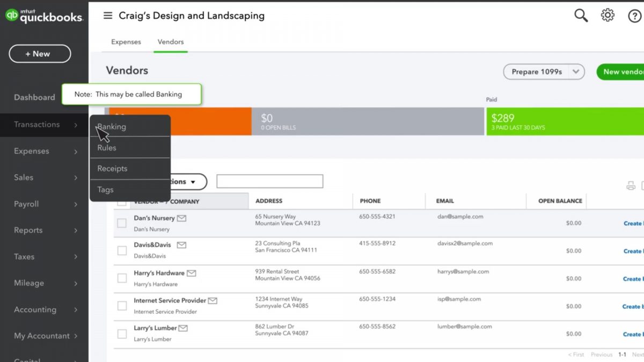Click the Previous pagination link
Viewport: 644px width, 362px height.
click(x=602, y=354)
